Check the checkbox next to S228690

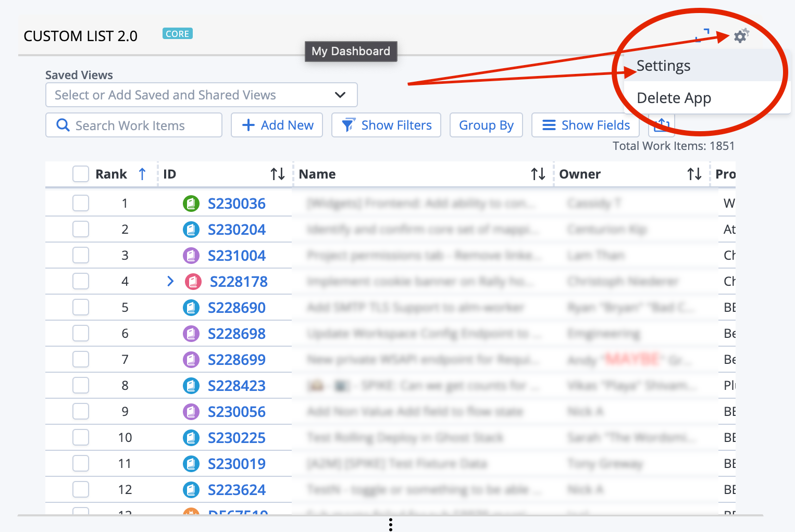click(x=81, y=307)
